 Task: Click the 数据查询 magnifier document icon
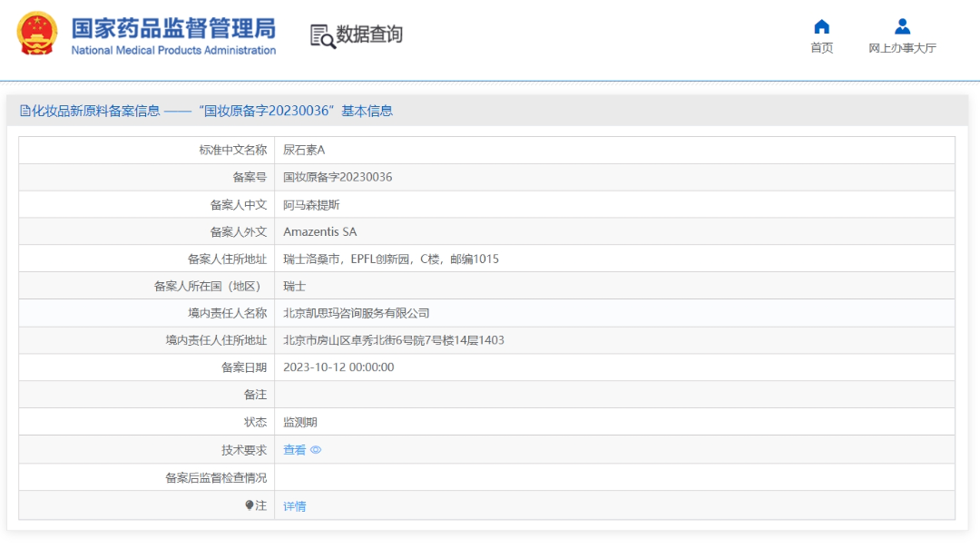point(322,35)
